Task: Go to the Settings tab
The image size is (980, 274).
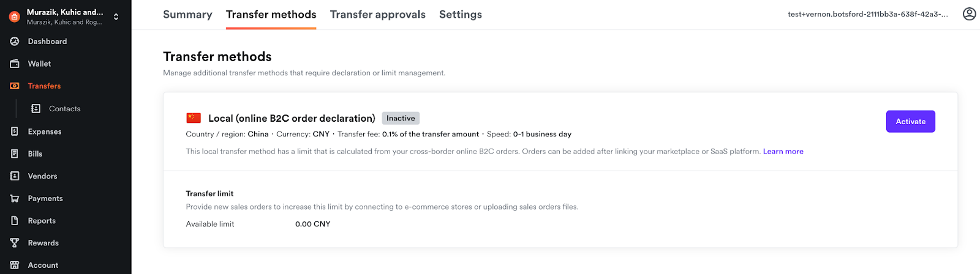Action: [x=460, y=15]
